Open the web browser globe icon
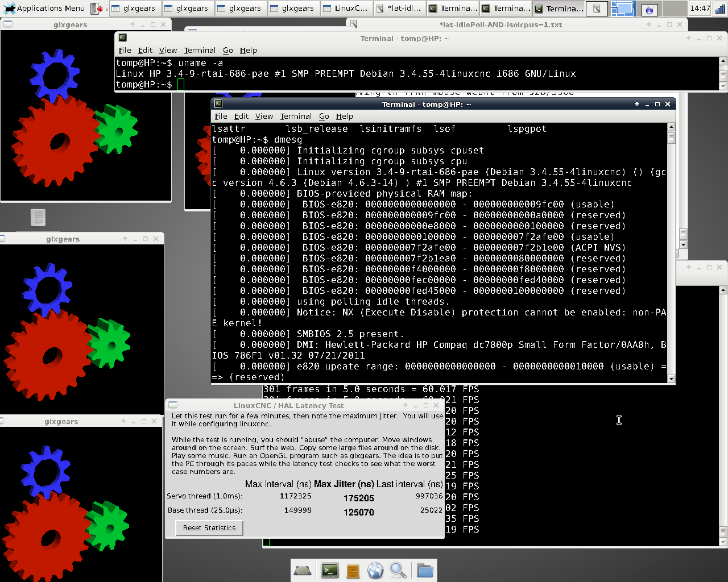Screen dimensions: 728x582 375,570
